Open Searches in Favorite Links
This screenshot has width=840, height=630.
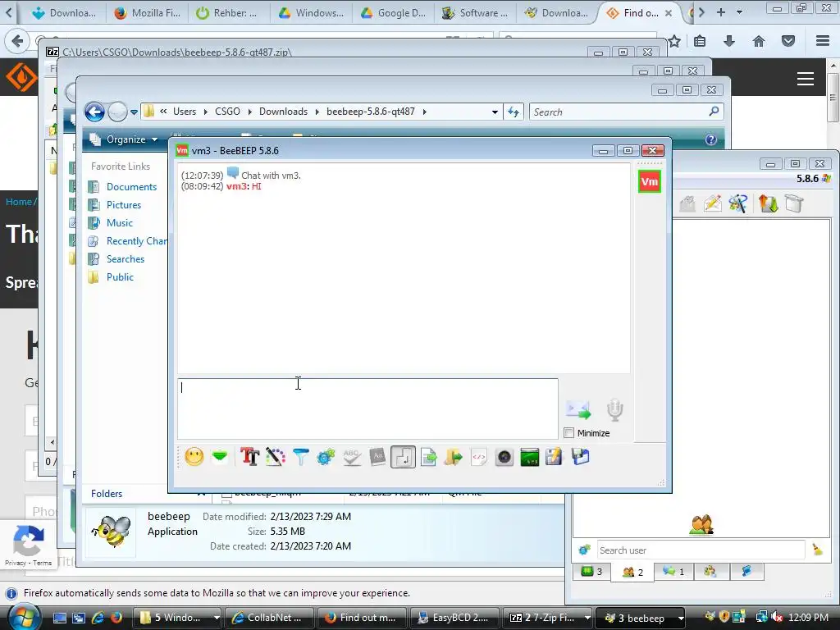point(126,259)
